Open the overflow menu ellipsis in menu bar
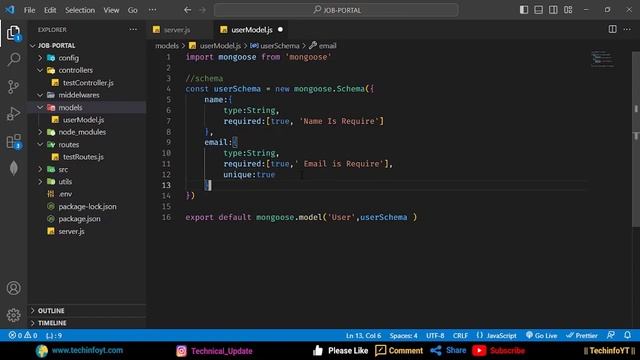The image size is (640, 360). (152, 10)
